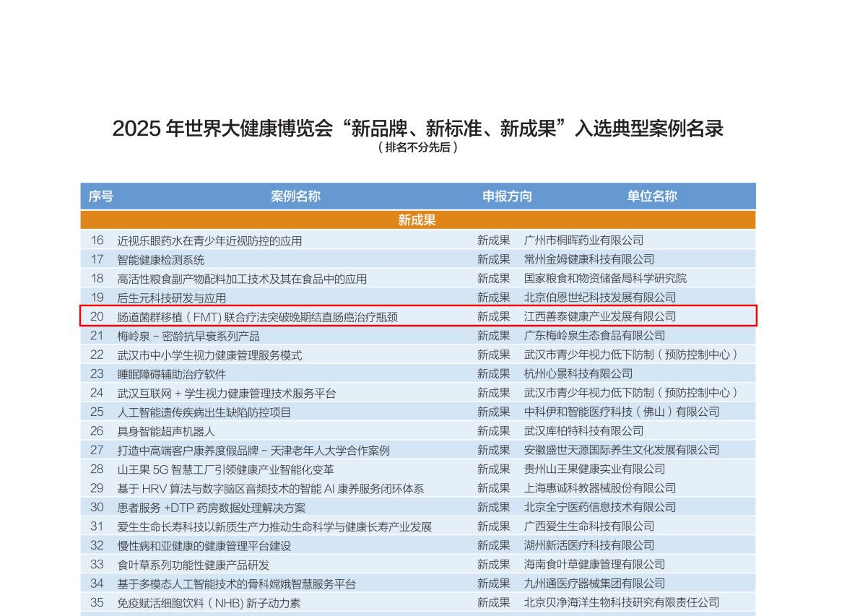
Task: Select company 北京伯恩世纪科技发展有限公司
Action: click(600, 298)
